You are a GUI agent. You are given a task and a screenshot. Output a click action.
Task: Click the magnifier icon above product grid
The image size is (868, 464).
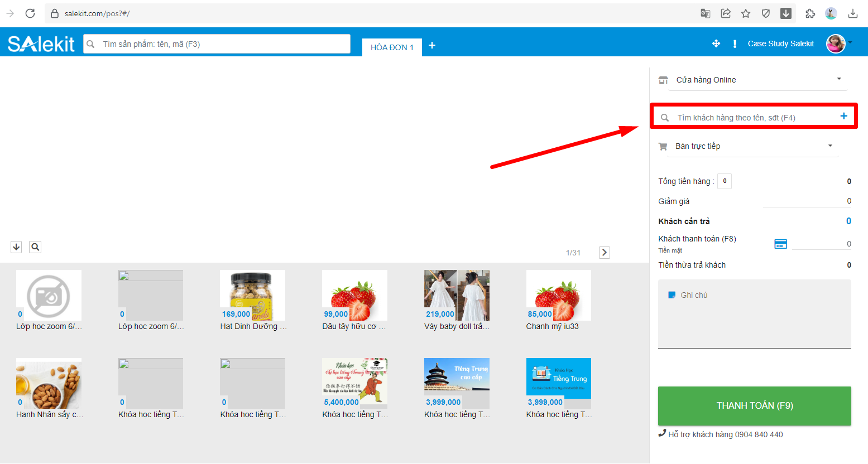coord(35,247)
